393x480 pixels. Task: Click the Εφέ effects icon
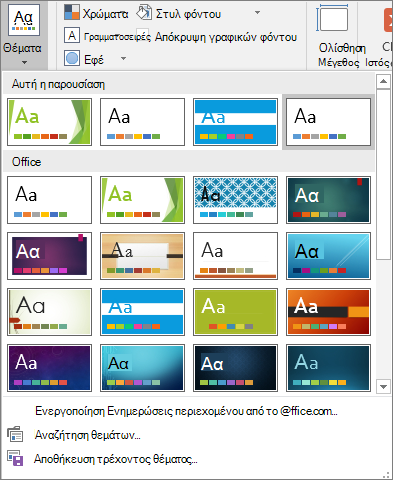(72, 59)
